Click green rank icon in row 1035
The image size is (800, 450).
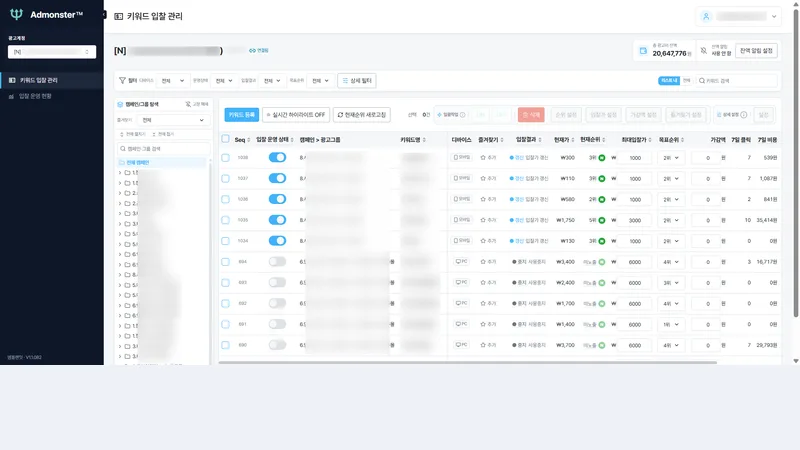pos(602,220)
